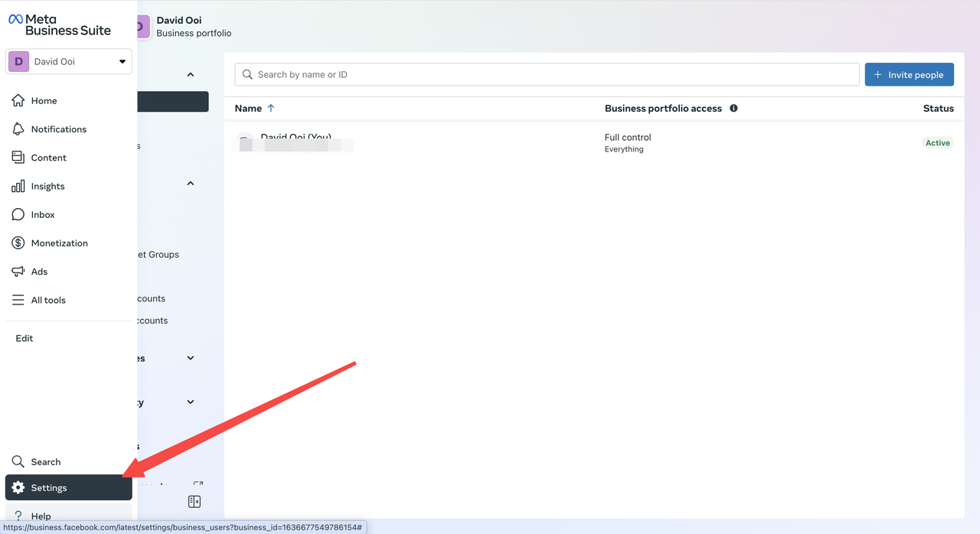
Task: Click the Edit link in sidebar
Action: [x=24, y=338]
